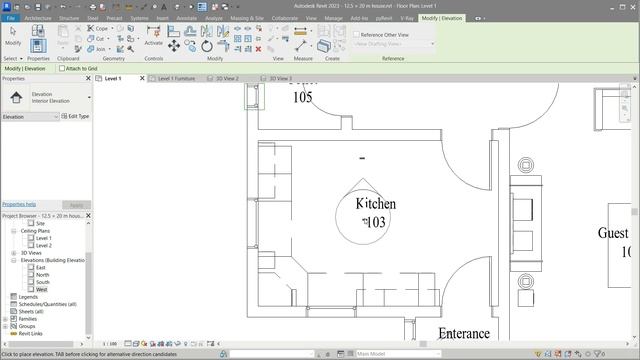Close the Properties palette
The width and height of the screenshot is (640, 360).
(88, 78)
